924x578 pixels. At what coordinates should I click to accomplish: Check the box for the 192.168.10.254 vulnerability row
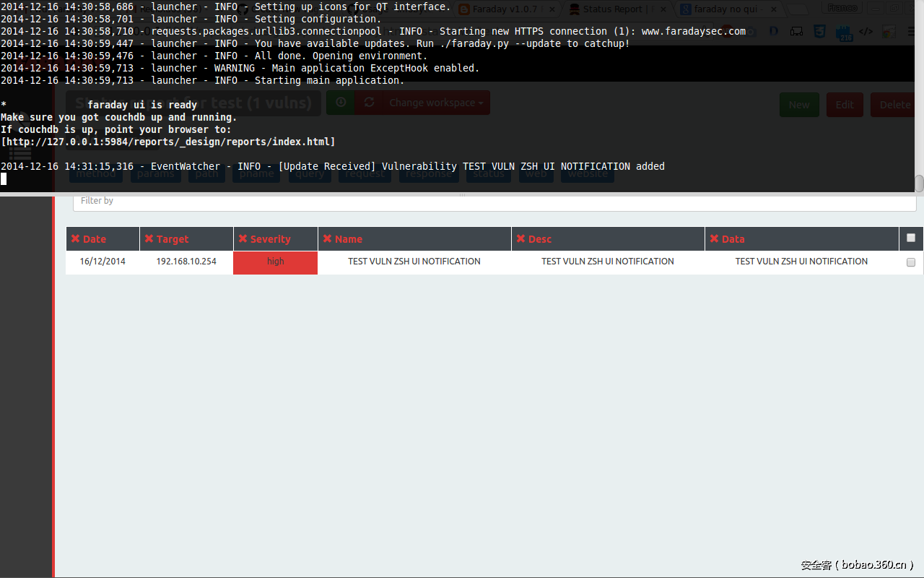(910, 262)
